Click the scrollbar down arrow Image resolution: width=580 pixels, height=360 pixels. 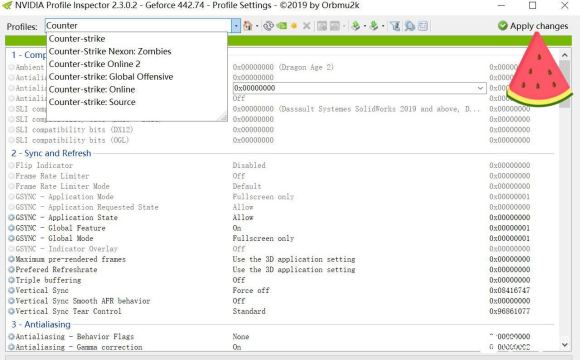pos(564,344)
